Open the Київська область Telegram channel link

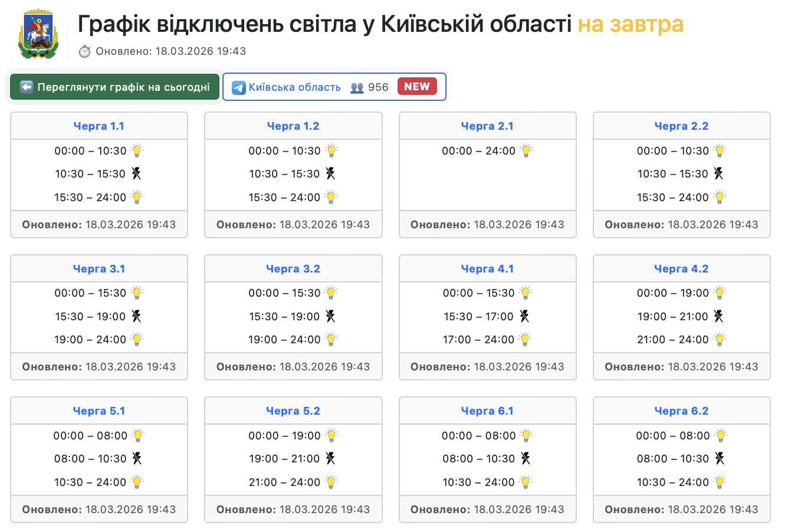294,87
